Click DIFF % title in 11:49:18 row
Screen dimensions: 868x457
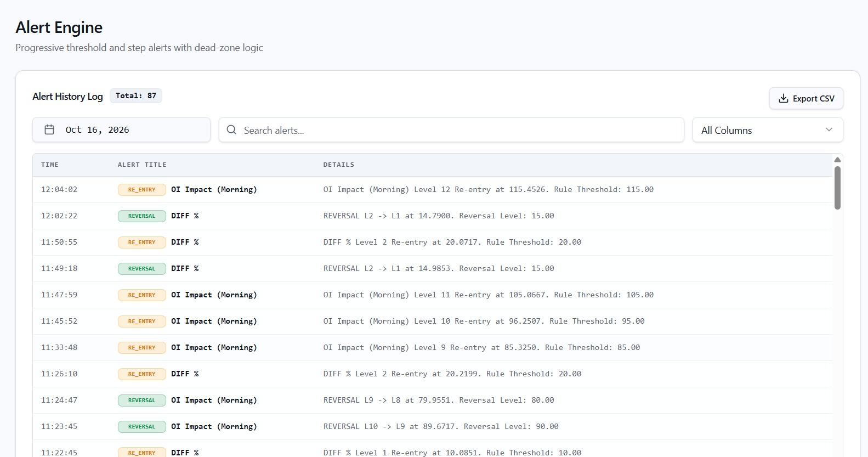185,269
